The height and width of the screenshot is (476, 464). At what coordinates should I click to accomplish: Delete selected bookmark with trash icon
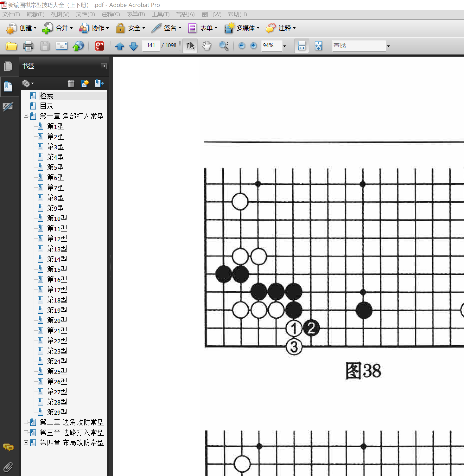point(71,84)
